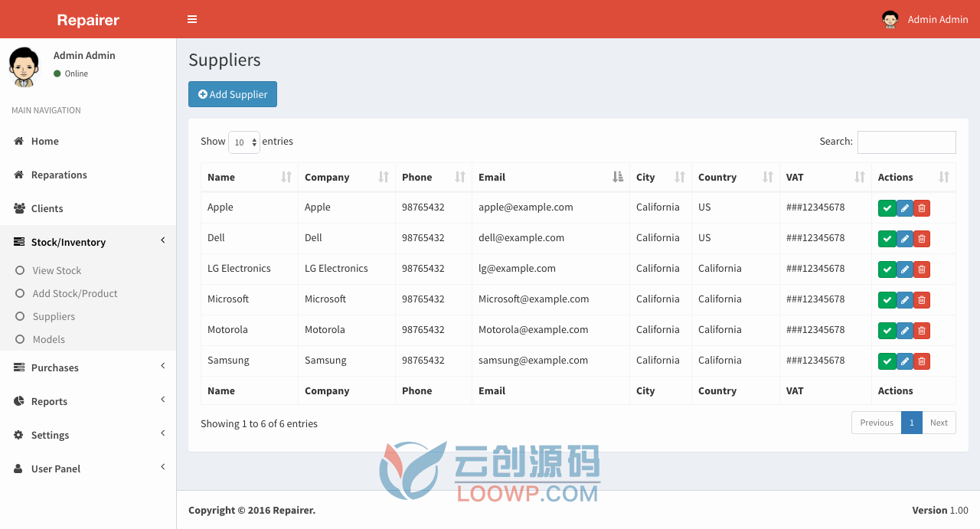Open Models submenu item

pos(88,339)
